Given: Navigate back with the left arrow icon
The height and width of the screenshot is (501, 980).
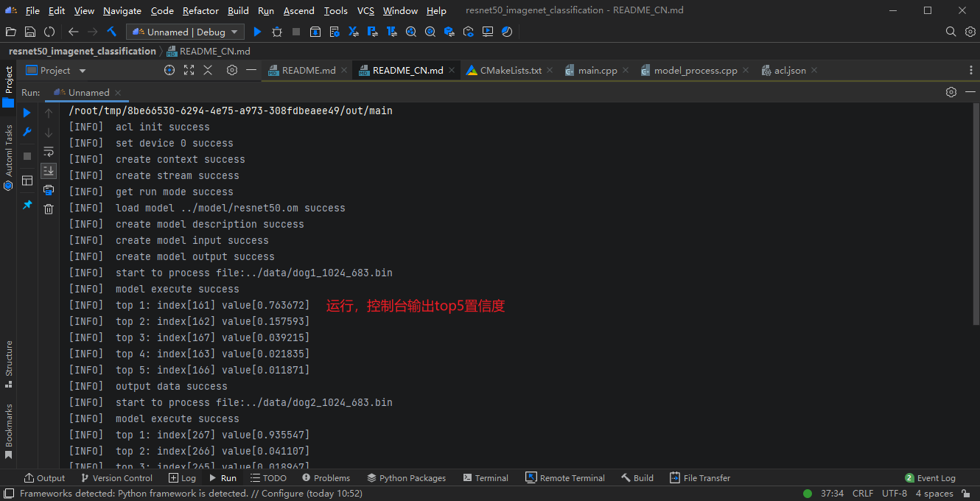Looking at the screenshot, I should pyautogui.click(x=73, y=32).
